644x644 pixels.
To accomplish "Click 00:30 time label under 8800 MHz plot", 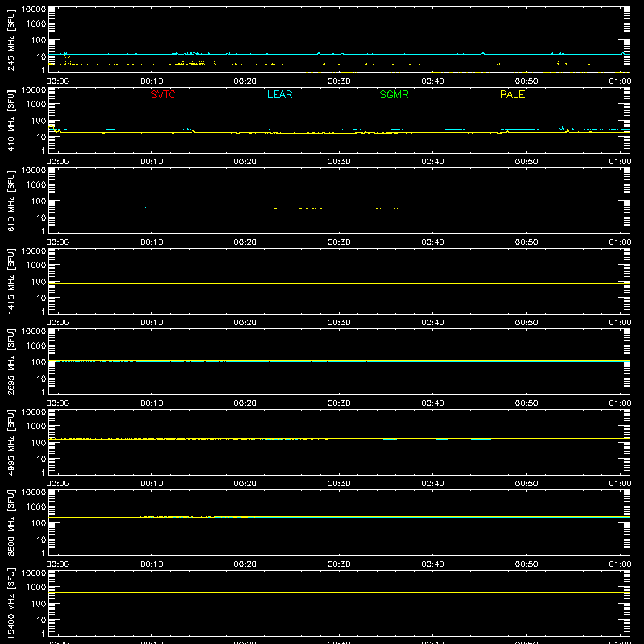I will (x=339, y=564).
